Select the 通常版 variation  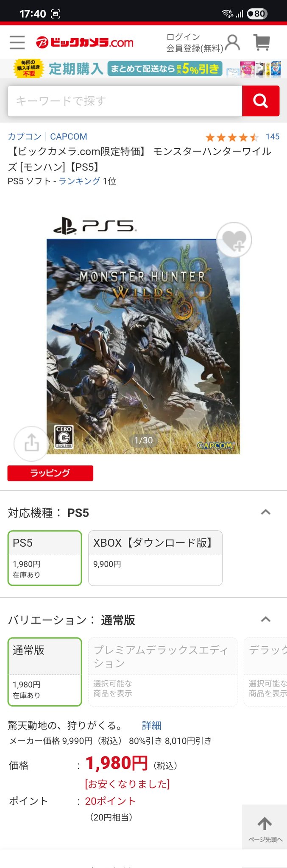point(45,672)
